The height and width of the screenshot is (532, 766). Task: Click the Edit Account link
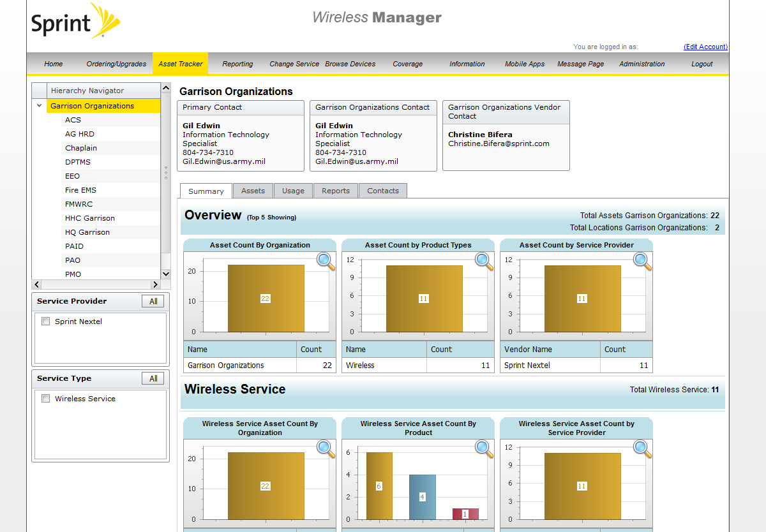(x=705, y=47)
